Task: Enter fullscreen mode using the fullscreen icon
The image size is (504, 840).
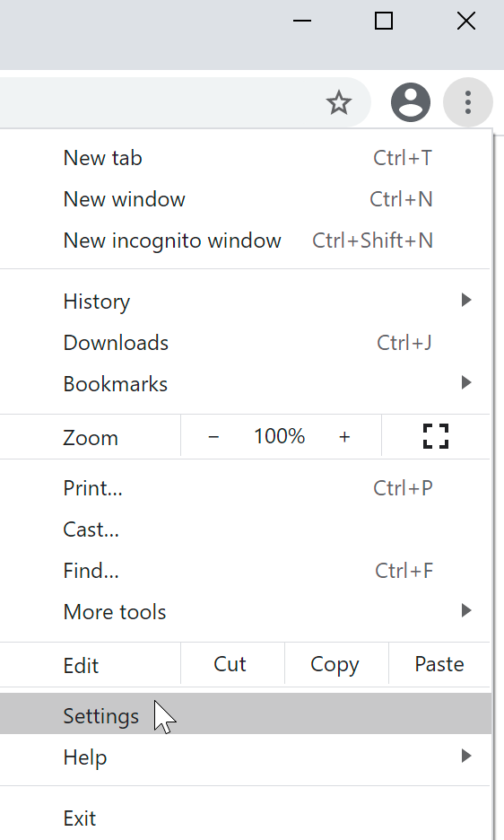Action: tap(436, 436)
